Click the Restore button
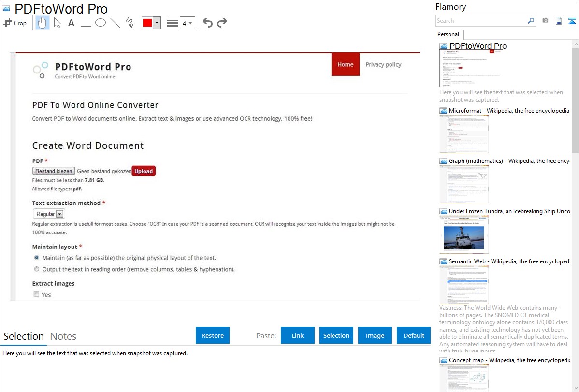The height and width of the screenshot is (392, 579). pos(213,335)
